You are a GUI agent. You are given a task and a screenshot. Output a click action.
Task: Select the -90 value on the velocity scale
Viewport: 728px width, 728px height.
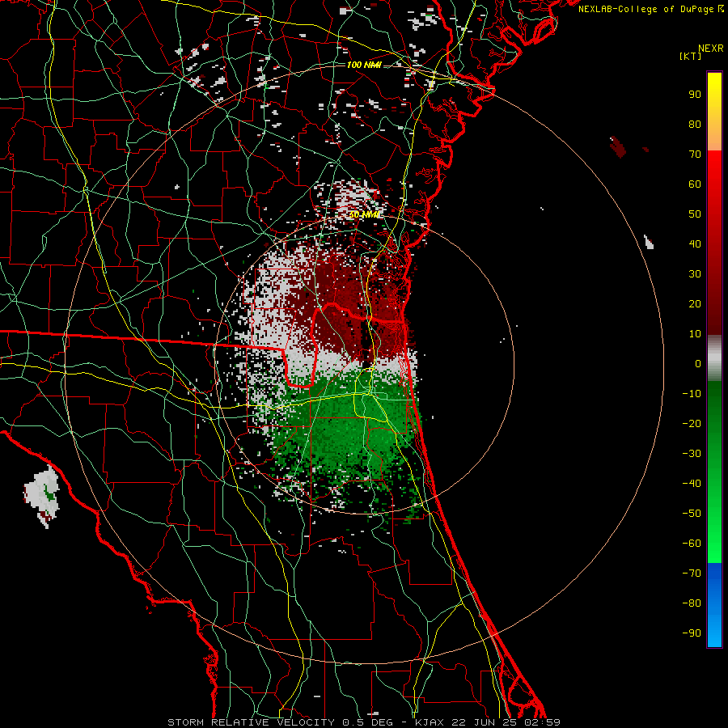pyautogui.click(x=692, y=633)
